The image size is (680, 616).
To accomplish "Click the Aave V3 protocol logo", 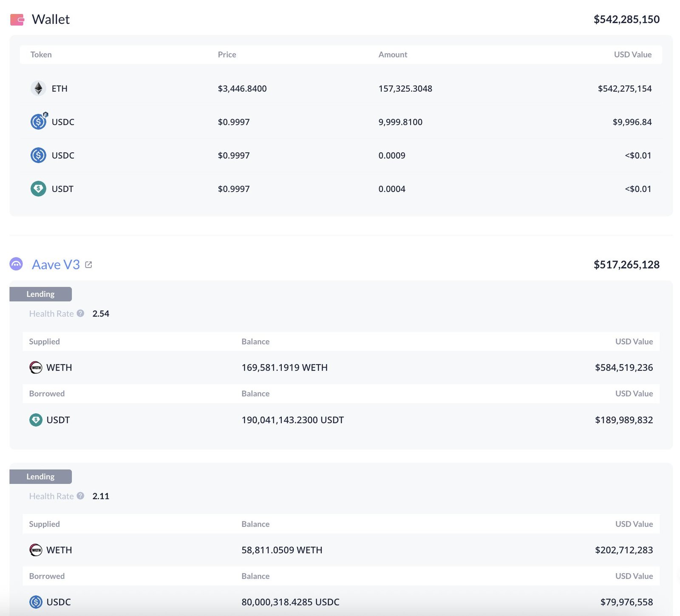I will tap(16, 264).
